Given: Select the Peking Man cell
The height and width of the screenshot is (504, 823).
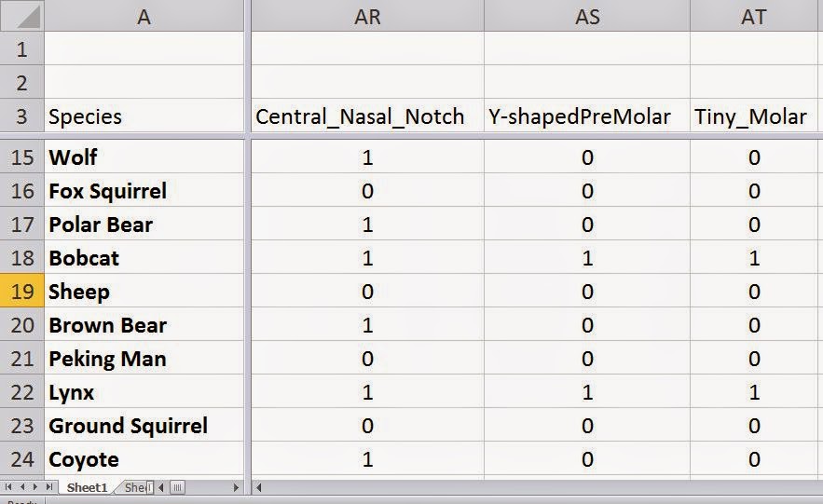Looking at the screenshot, I should tap(144, 359).
